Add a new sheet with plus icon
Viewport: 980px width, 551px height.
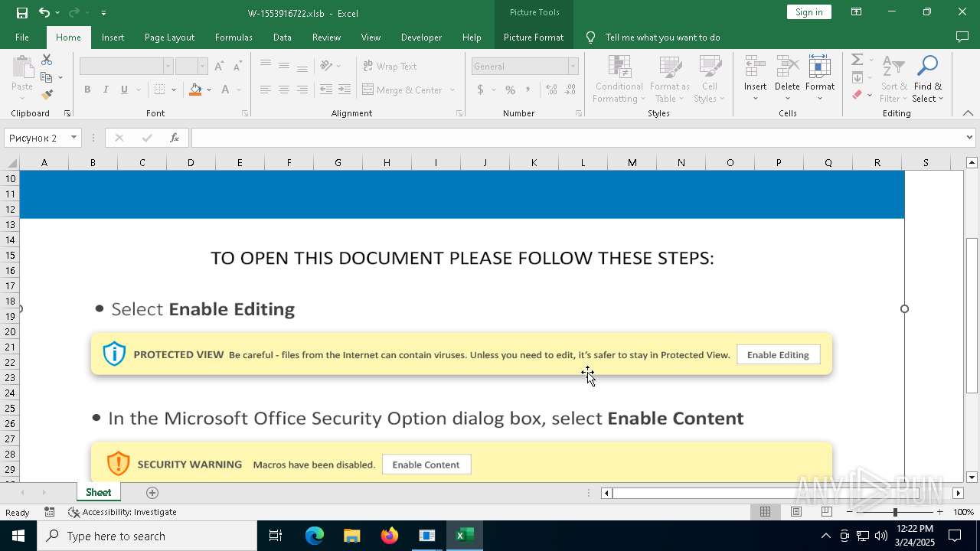pyautogui.click(x=152, y=492)
